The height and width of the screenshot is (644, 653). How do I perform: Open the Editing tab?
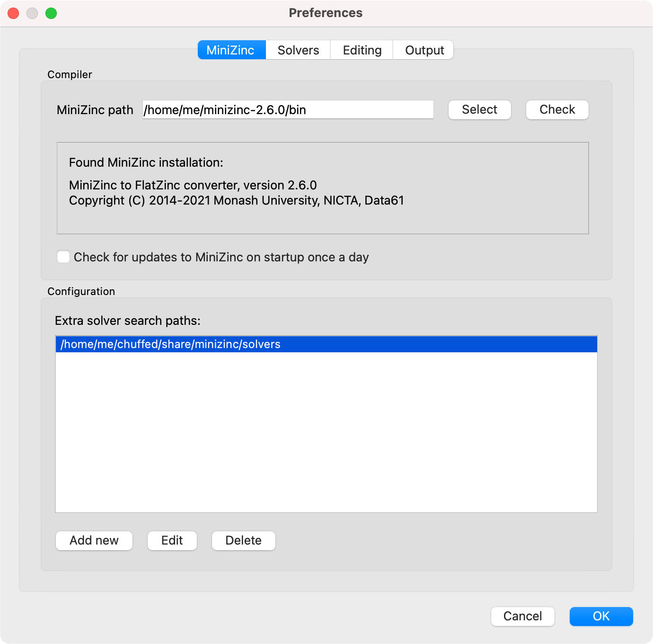pyautogui.click(x=362, y=50)
